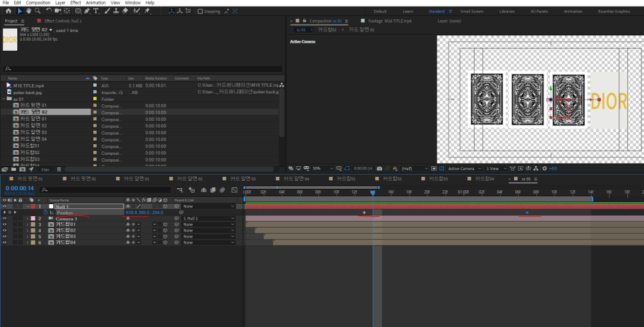This screenshot has height=327, width=644.
Task: Take a snapshot with the camera icon
Action: coord(379,169)
